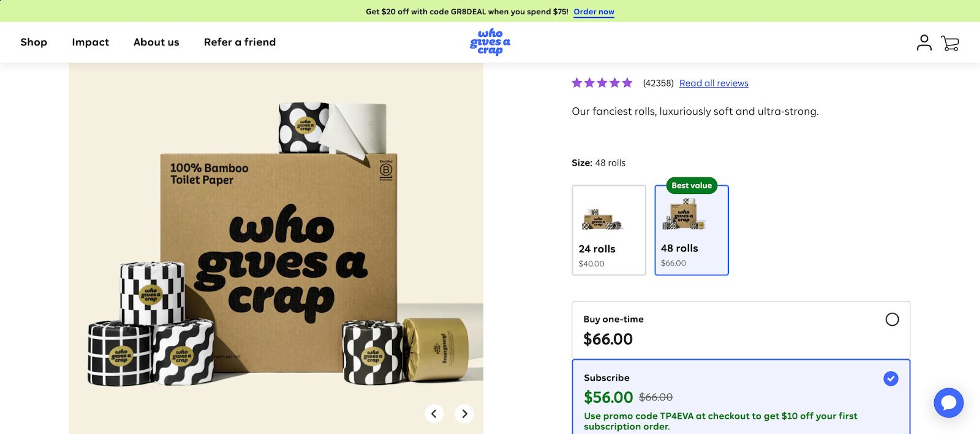Click Refer a friend
This screenshot has width=980, height=434.
tap(240, 42)
